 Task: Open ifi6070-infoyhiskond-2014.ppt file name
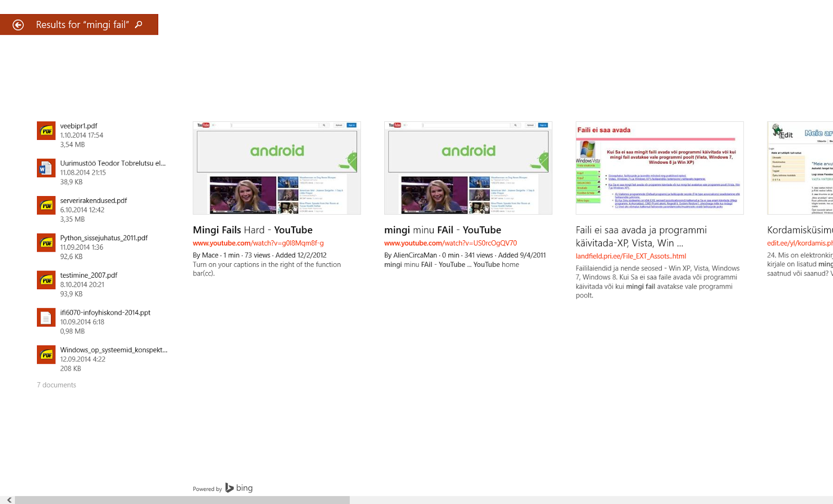pyautogui.click(x=105, y=313)
